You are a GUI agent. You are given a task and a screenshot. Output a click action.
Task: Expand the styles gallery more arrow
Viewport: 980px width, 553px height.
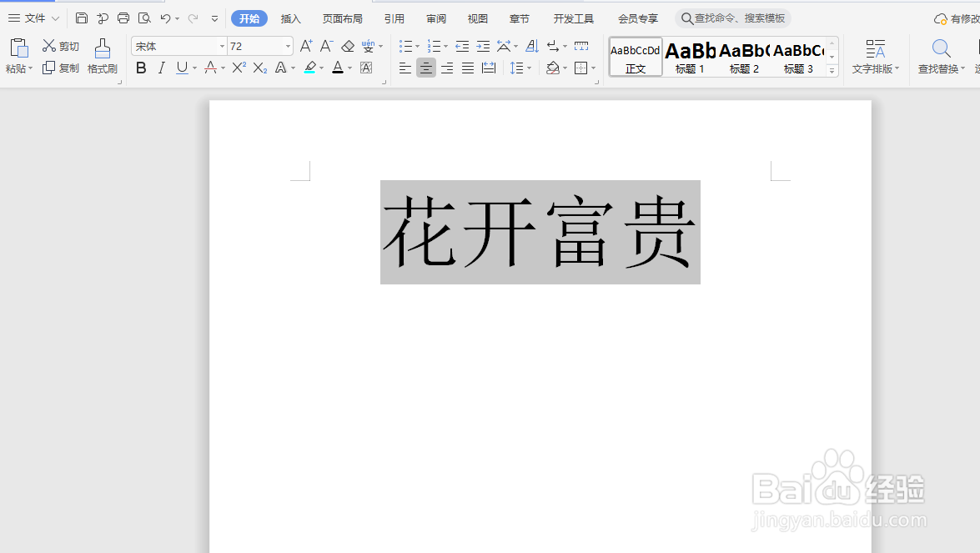click(832, 71)
